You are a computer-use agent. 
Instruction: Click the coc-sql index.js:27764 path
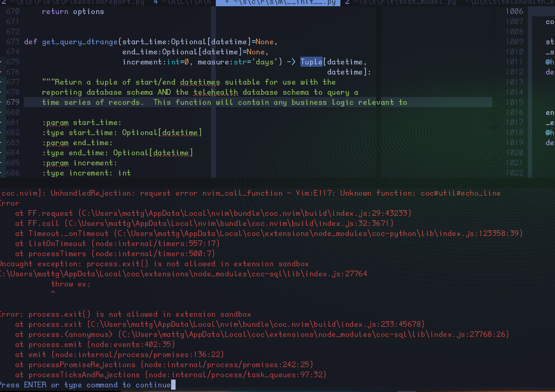point(182,274)
